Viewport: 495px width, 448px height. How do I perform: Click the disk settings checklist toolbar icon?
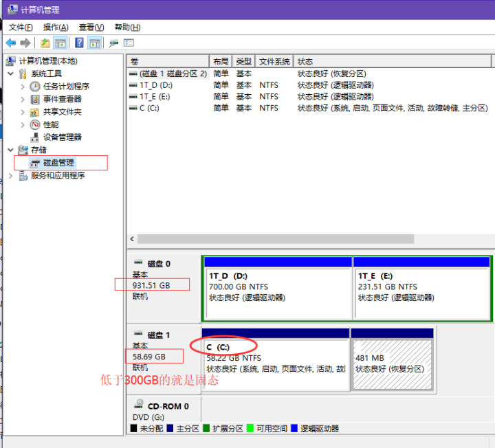(x=129, y=43)
